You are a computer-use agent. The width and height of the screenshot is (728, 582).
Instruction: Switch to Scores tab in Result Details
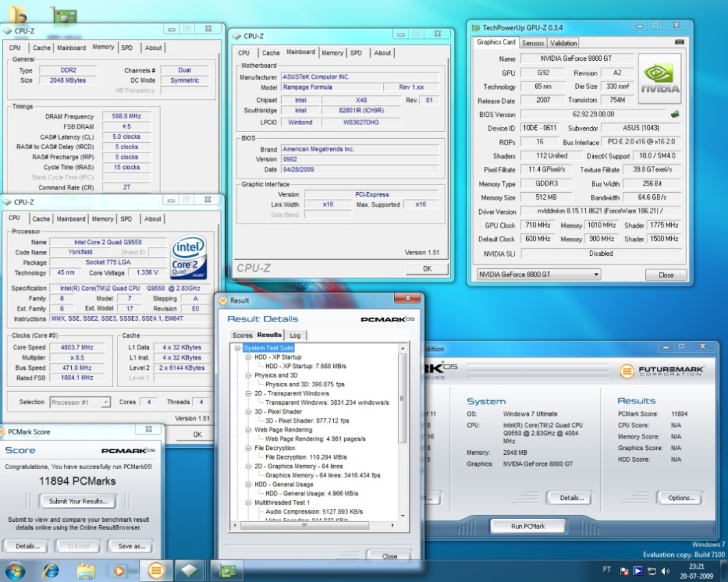point(242,335)
